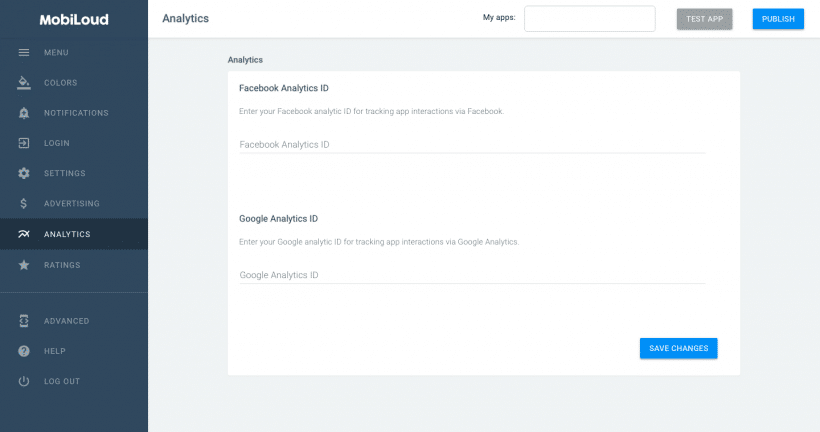This screenshot has height=432, width=820.
Task: Focus the Facebook Analytics ID input field
Action: (x=472, y=145)
